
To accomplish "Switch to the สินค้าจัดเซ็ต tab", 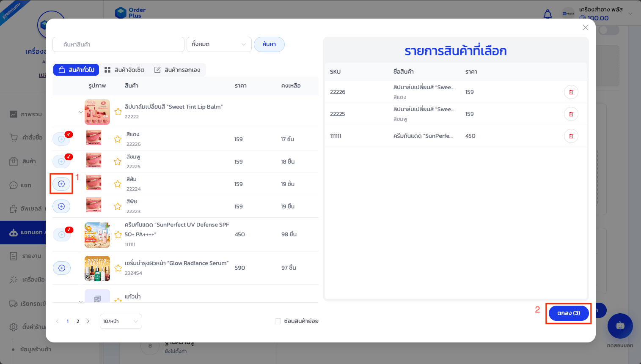I will (124, 70).
